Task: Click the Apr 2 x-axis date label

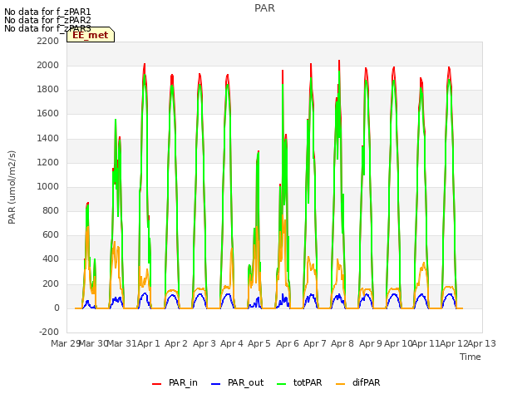Action: (176, 343)
